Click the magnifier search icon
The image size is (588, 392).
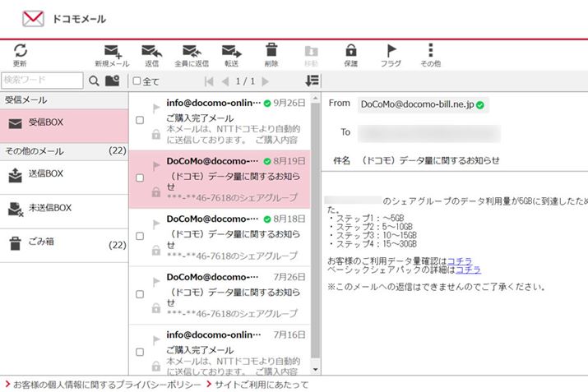[x=94, y=81]
